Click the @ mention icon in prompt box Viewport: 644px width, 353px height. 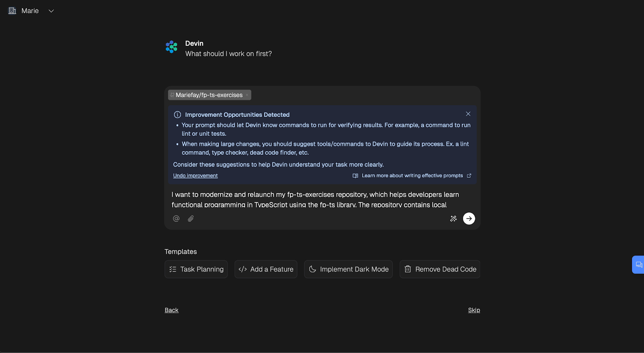tap(176, 218)
